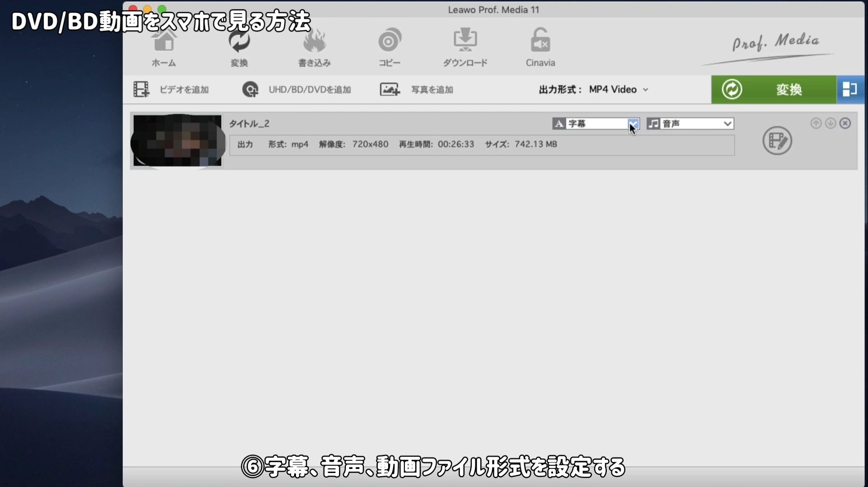Click the green 変換 convert button
The height and width of the screenshot is (487, 868).
(774, 89)
